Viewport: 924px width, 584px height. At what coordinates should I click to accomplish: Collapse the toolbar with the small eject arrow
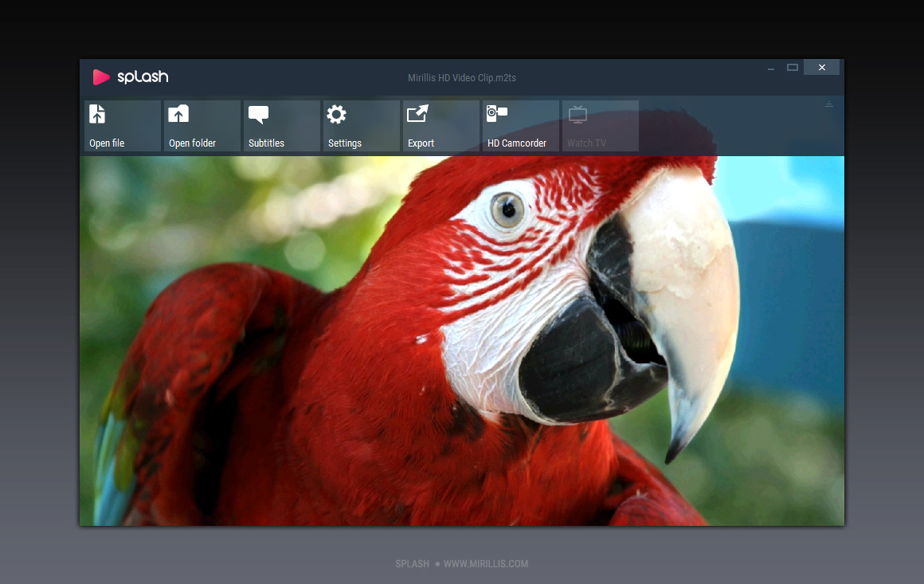click(x=828, y=104)
